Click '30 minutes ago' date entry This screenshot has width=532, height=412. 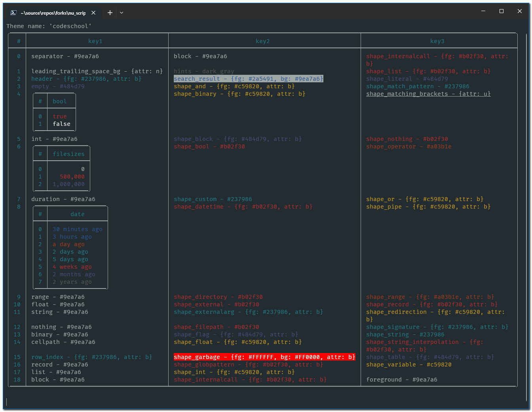78,229
